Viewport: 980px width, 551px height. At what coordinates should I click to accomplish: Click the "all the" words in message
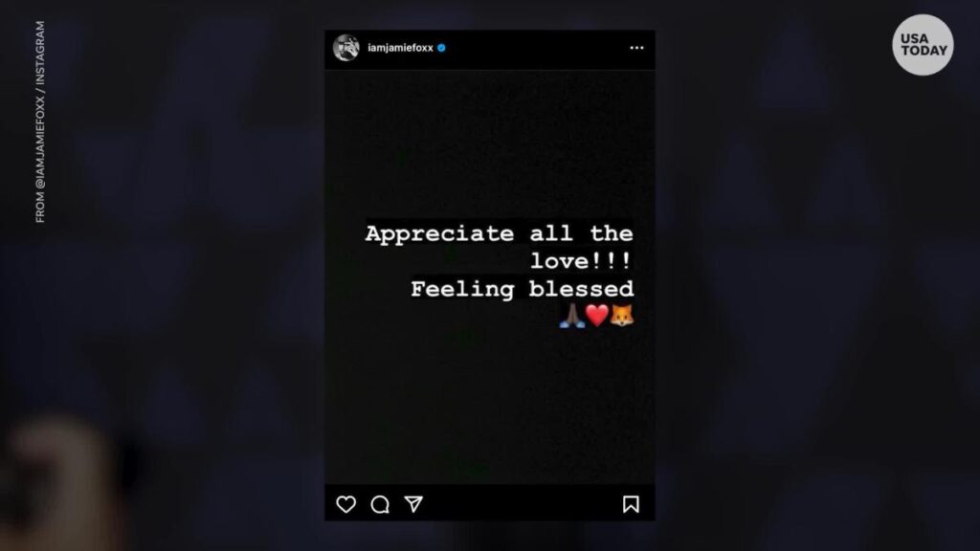coord(581,234)
